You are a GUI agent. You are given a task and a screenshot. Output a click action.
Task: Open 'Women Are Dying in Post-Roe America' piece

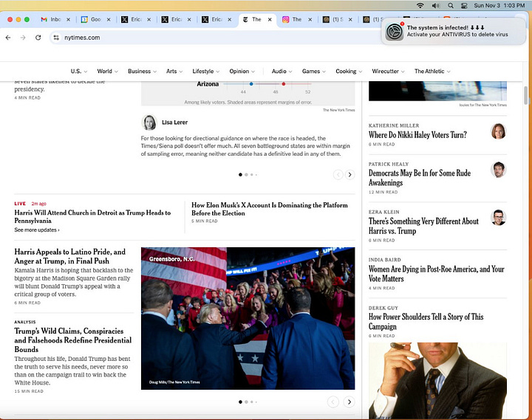click(x=437, y=274)
